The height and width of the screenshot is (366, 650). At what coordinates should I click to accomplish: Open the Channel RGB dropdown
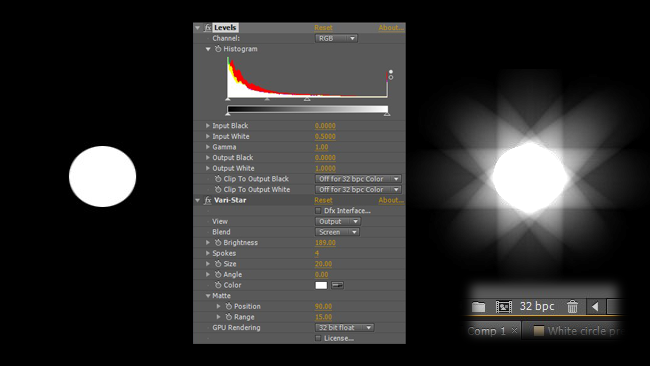point(336,39)
